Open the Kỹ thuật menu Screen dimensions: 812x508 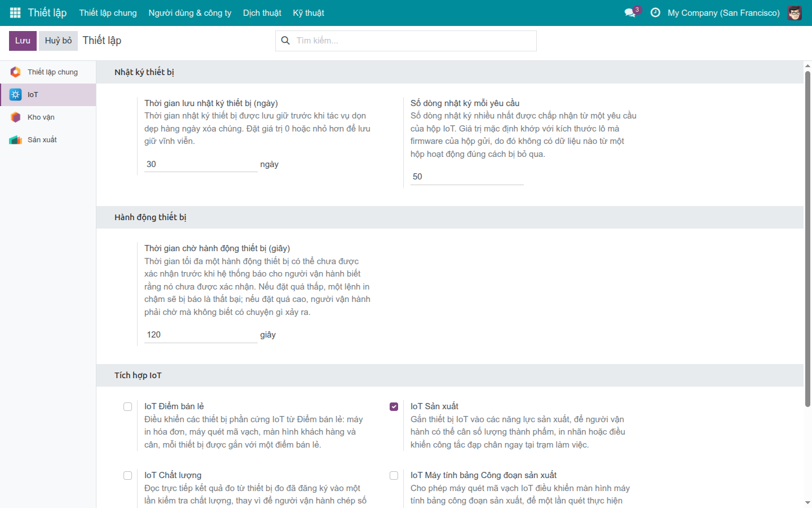(x=308, y=12)
